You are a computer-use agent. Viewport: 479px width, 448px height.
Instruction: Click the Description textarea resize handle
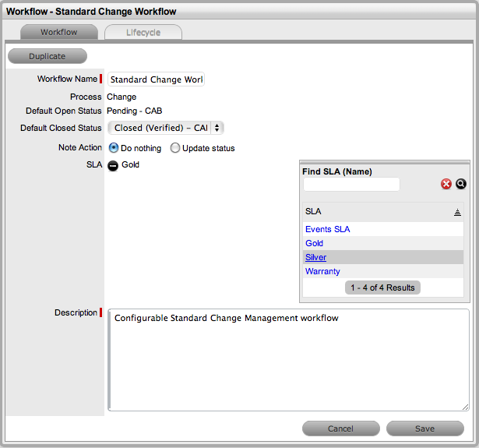(465, 407)
